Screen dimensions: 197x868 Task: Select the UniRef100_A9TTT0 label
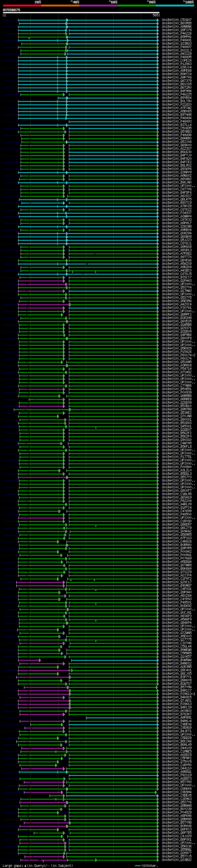point(177,257)
